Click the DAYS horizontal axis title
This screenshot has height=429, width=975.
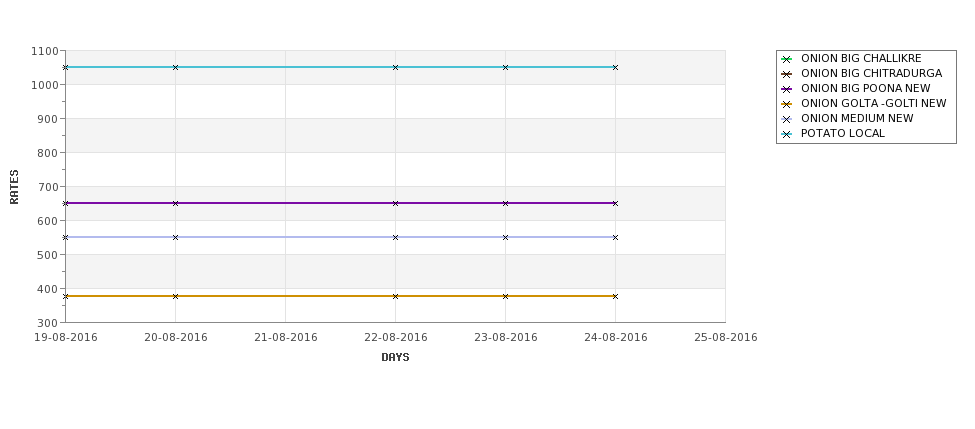coord(395,358)
